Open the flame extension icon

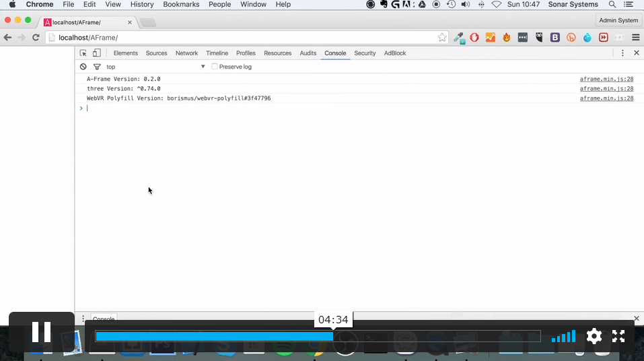[507, 38]
